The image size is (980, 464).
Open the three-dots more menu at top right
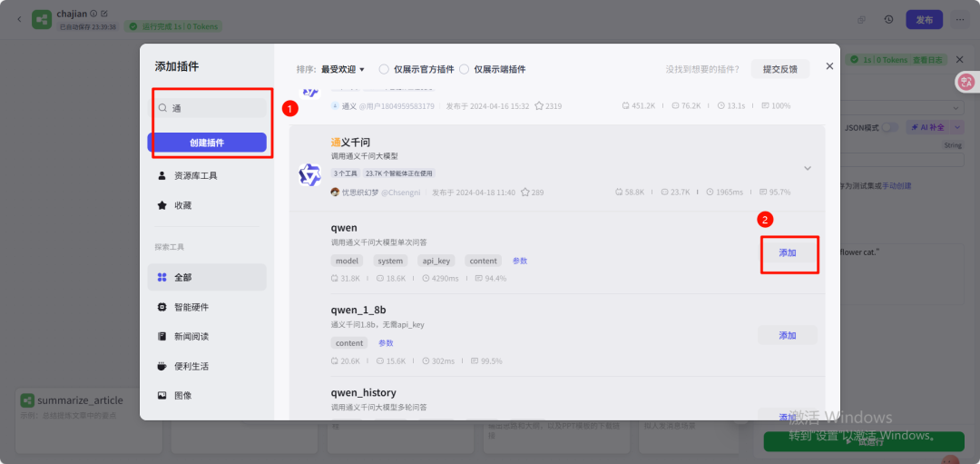coord(959,19)
